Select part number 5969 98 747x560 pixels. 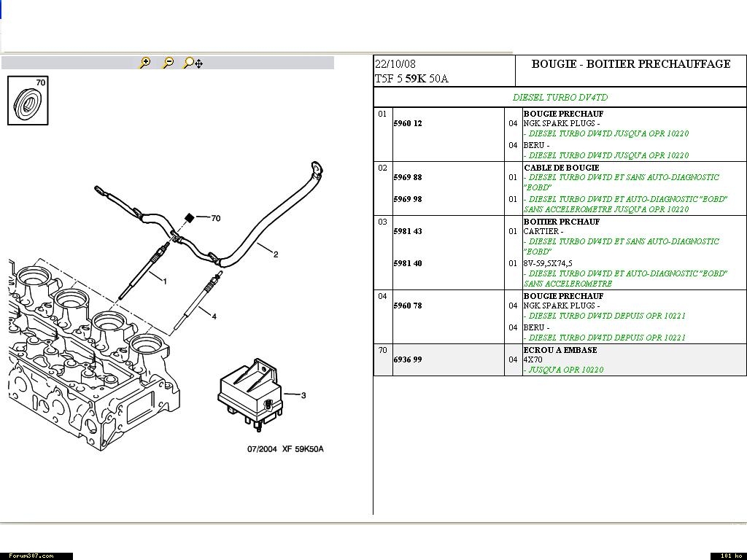(x=408, y=200)
